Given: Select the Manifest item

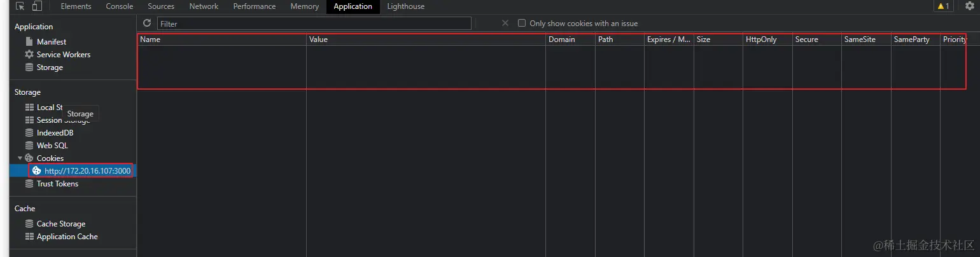Looking at the screenshot, I should click(52, 41).
